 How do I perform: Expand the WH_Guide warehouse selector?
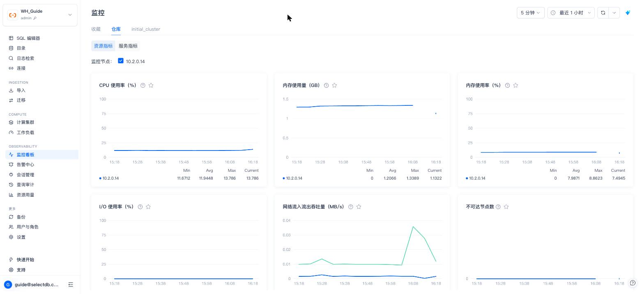click(x=40, y=15)
